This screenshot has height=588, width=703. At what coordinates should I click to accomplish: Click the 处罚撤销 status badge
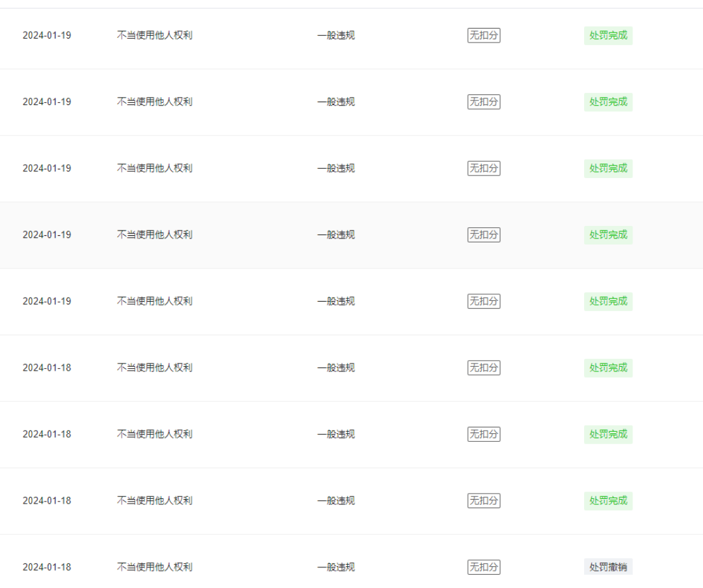click(608, 567)
